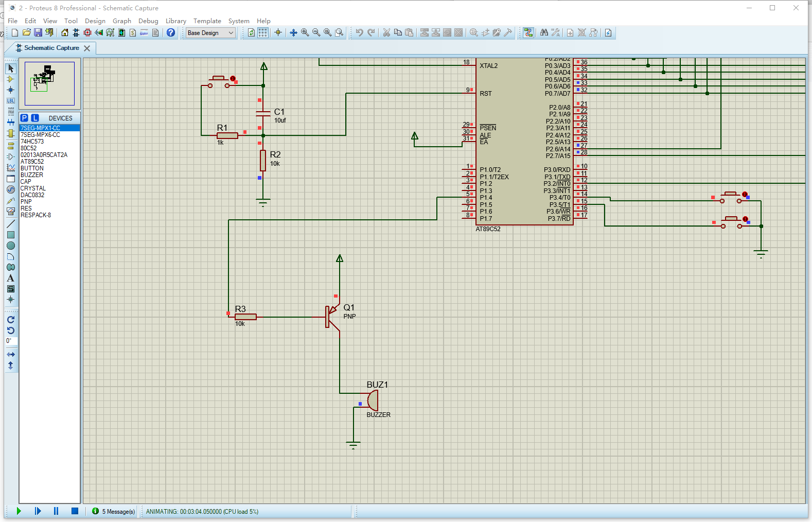This screenshot has width=812, height=522.
Task: Copy selection to clipboard
Action: 398,32
